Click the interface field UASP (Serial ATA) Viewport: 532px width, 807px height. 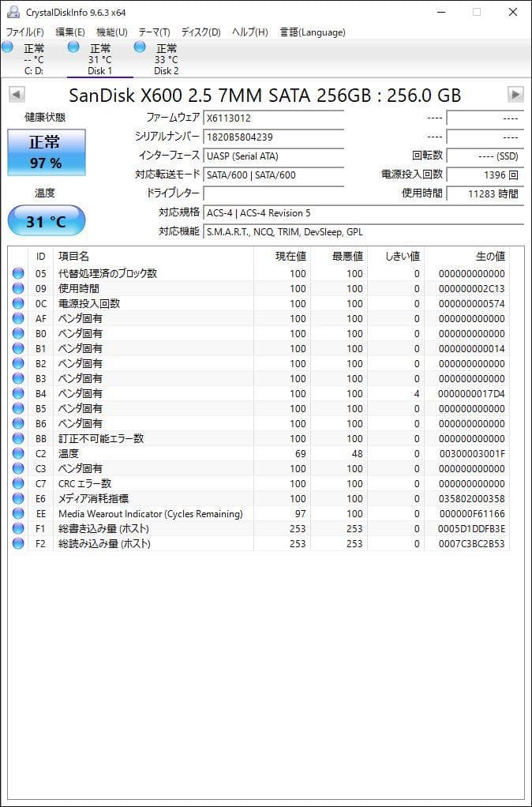coord(274,156)
